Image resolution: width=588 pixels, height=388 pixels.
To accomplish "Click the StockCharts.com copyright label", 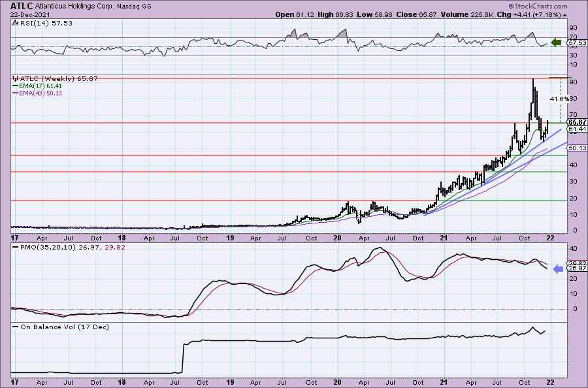I will [538, 6].
